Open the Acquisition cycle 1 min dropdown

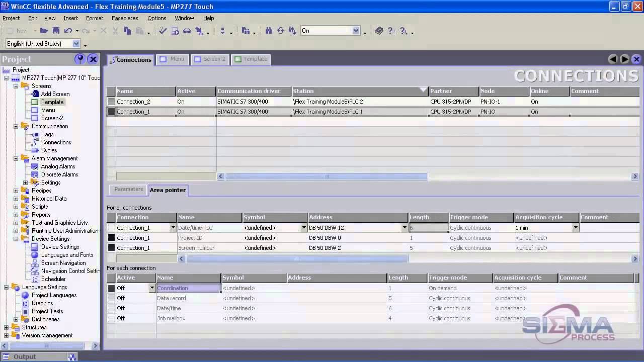pyautogui.click(x=576, y=228)
